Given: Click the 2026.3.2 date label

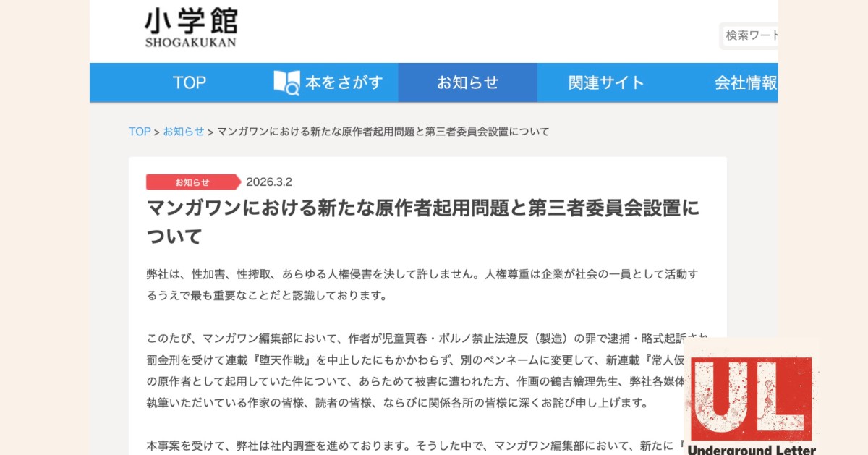Looking at the screenshot, I should click(x=269, y=182).
